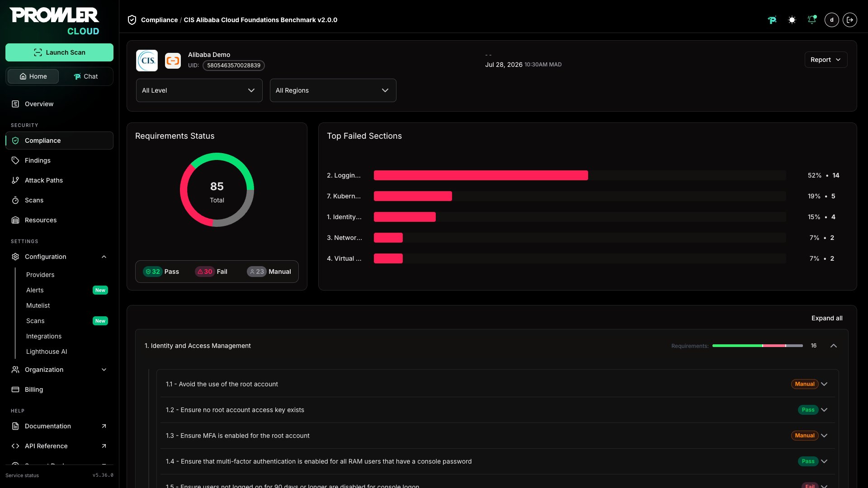Open the Report dropdown
The image size is (868, 488).
click(x=826, y=60)
